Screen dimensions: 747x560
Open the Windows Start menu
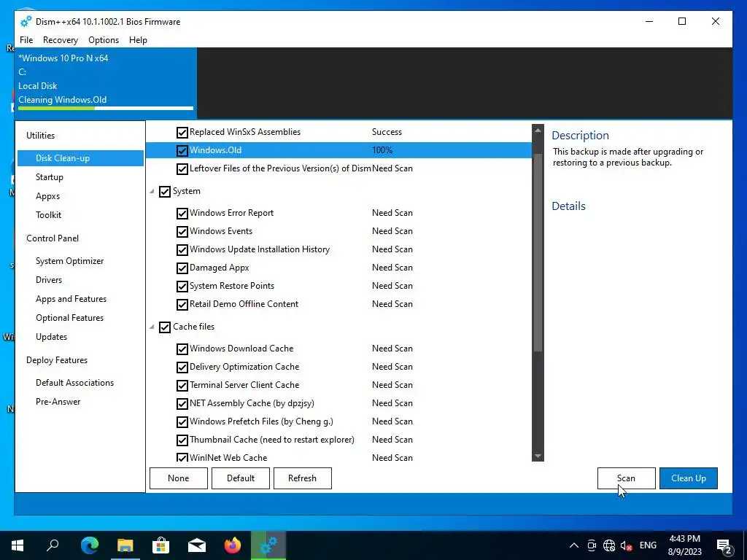18,545
